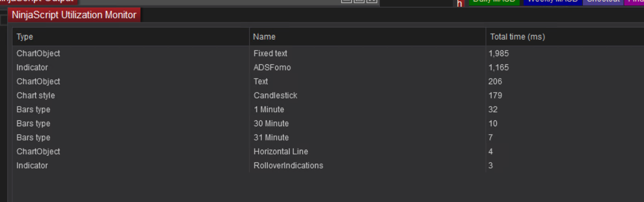Select the 30 Minute bars type row
This screenshot has height=202, width=644.
coord(271,123)
